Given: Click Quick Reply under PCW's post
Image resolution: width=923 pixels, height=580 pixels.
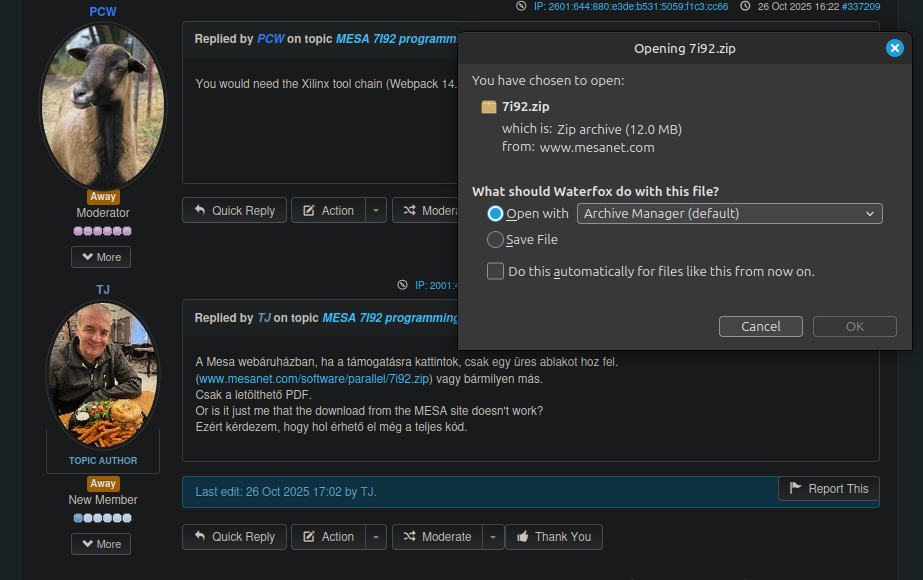Looking at the screenshot, I should (x=234, y=210).
